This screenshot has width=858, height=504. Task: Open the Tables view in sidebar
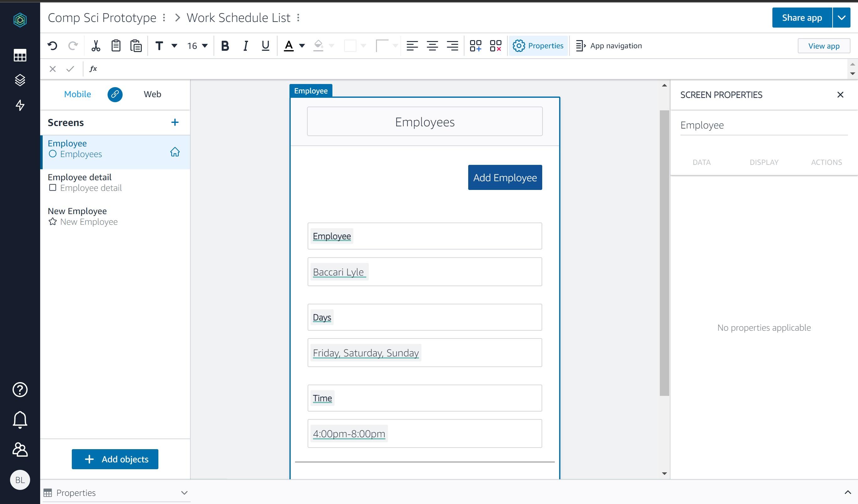click(x=20, y=55)
